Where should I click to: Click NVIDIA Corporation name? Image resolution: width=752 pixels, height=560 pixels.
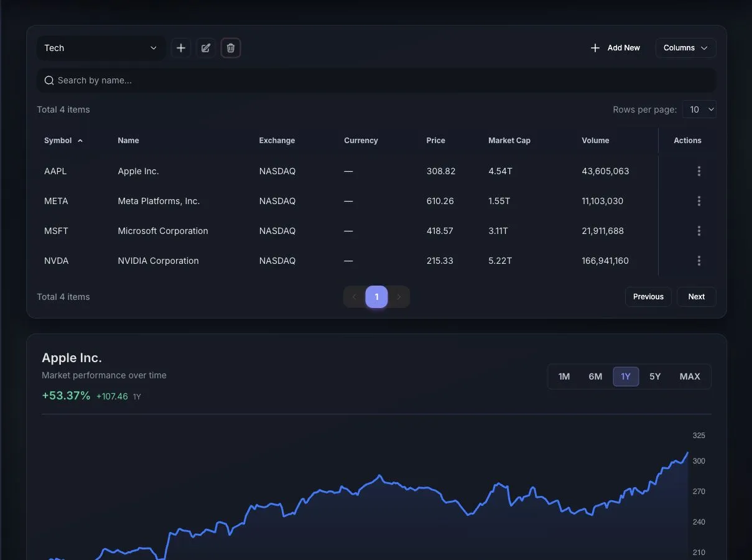[158, 261]
